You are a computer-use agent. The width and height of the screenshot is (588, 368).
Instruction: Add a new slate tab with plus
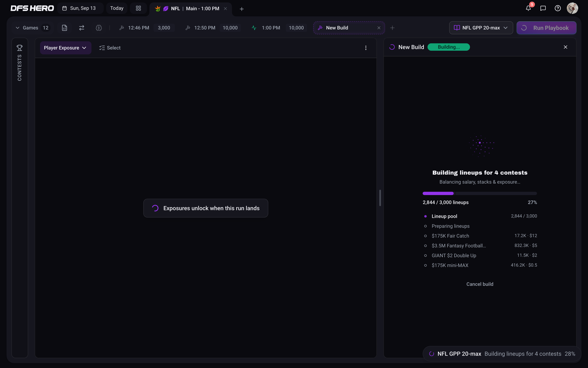[242, 9]
